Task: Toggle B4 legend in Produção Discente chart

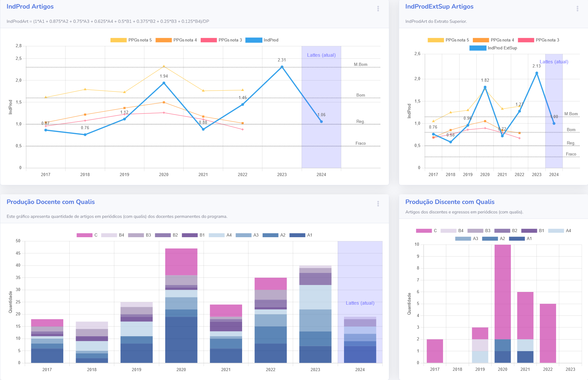Action: [452, 231]
